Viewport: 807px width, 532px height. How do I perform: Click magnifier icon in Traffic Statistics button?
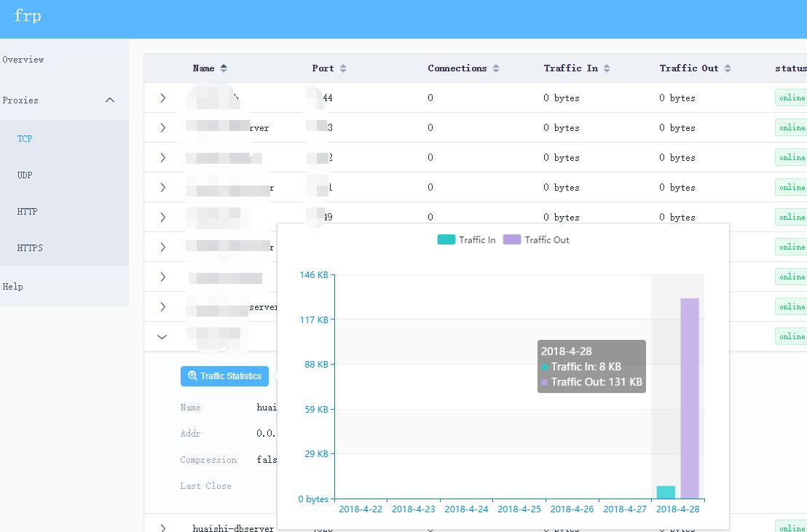click(192, 376)
